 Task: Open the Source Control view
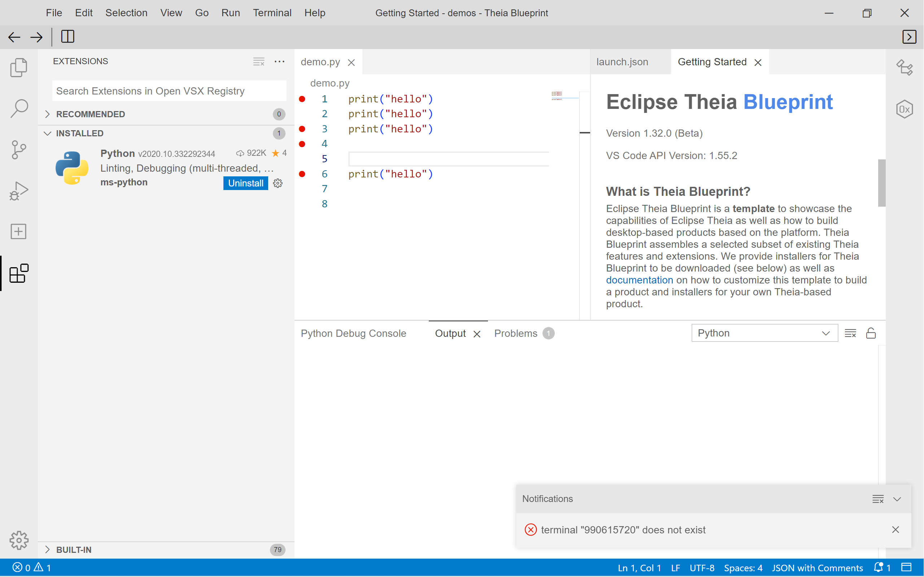pos(18,149)
